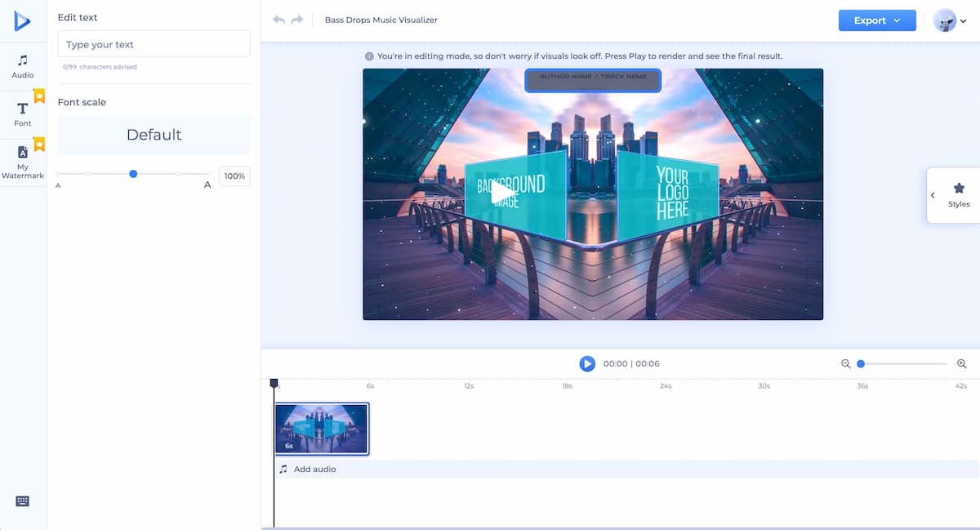980x530 pixels.
Task: Click the premium star badge on Font
Action: pos(38,96)
